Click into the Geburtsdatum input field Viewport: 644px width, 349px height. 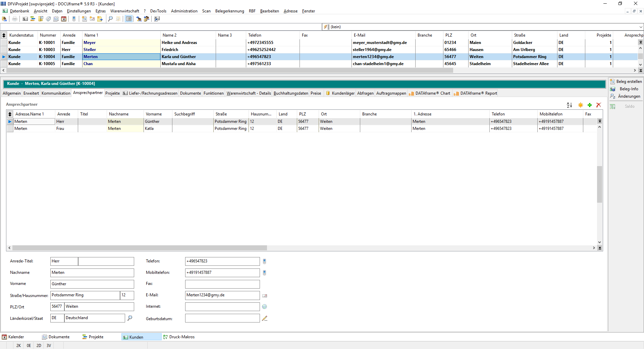tap(222, 318)
